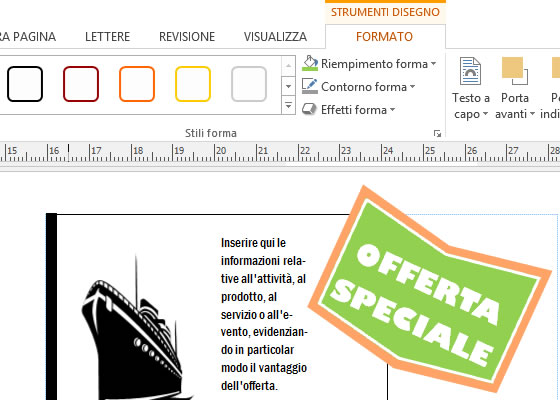Select the black outline shape style
Image resolution: width=560 pixels, height=400 pixels.
(x=25, y=84)
